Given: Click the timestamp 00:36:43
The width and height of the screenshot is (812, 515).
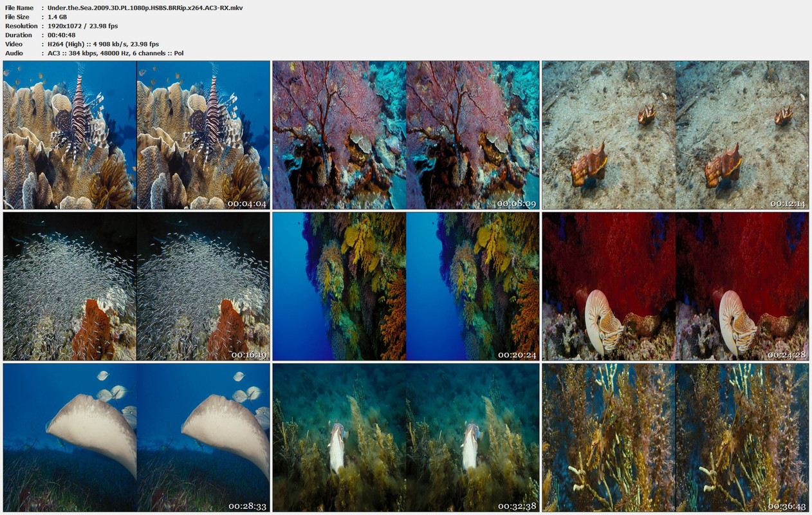Looking at the screenshot, I should click(x=786, y=506).
